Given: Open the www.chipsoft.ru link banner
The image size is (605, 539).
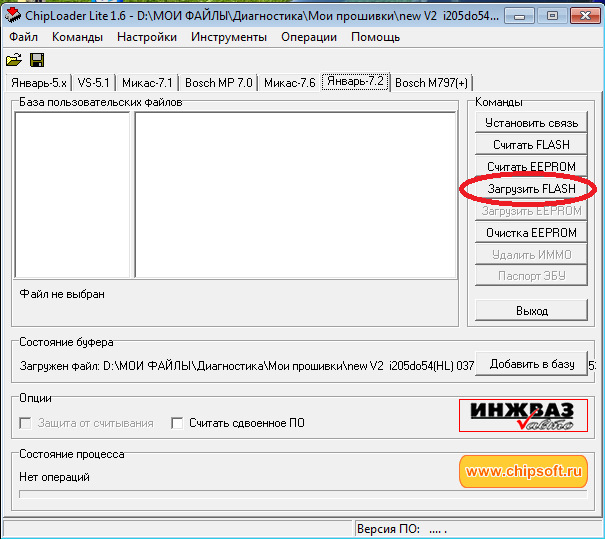Looking at the screenshot, I should pyautogui.click(x=523, y=471).
